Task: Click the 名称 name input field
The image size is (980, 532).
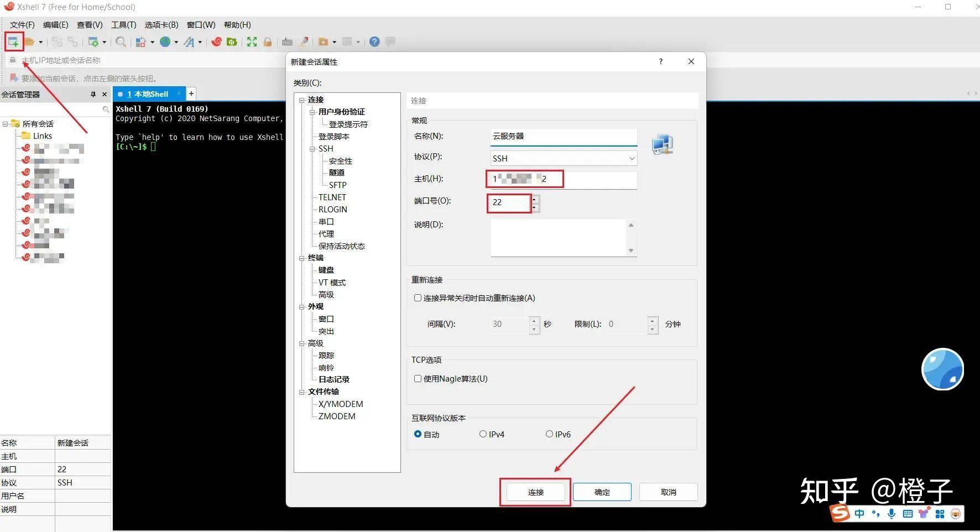Action: pyautogui.click(x=564, y=137)
